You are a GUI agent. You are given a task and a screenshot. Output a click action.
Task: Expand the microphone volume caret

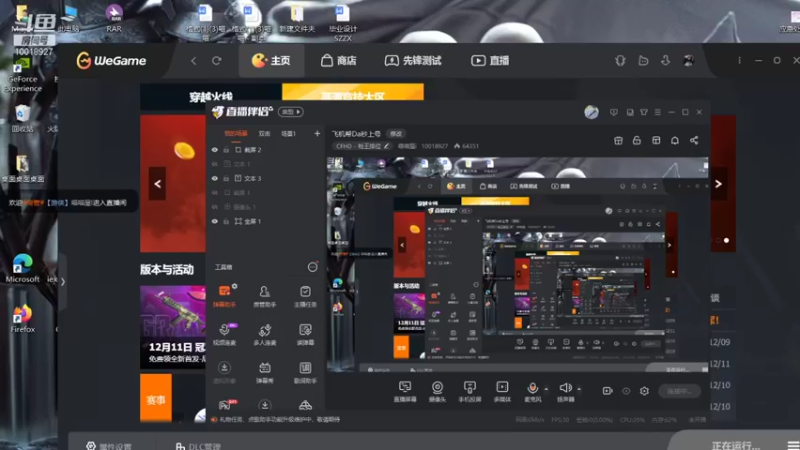pos(546,389)
